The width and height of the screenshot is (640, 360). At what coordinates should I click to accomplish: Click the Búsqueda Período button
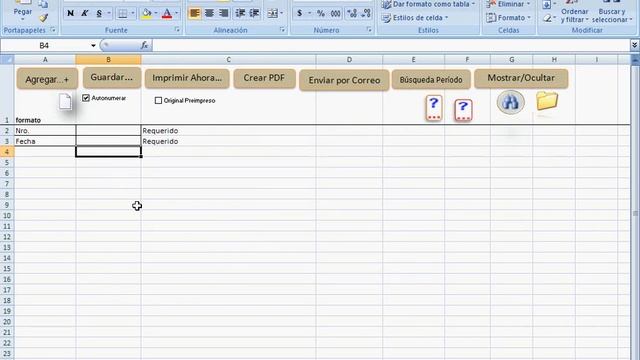(431, 80)
